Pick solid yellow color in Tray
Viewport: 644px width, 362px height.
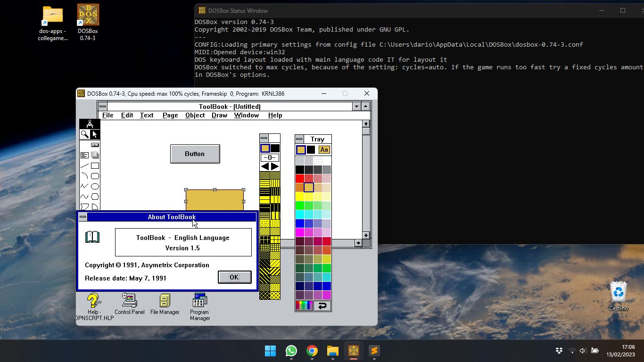[x=300, y=196]
